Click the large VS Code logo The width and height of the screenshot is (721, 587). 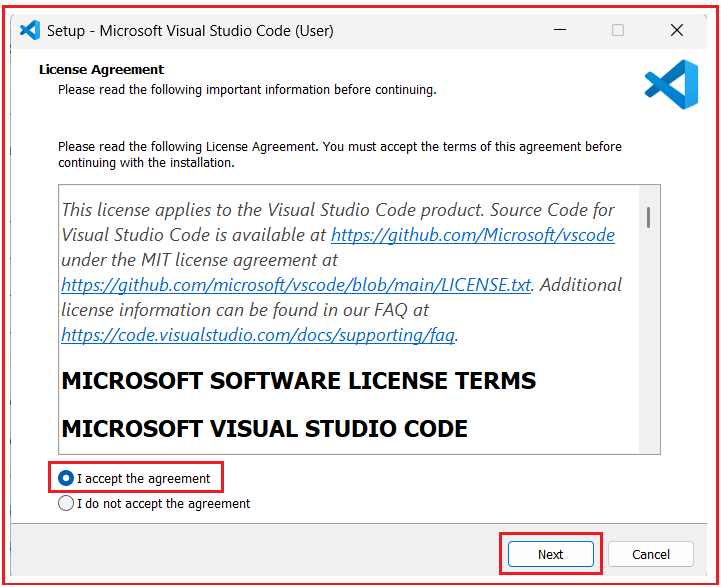coord(671,85)
